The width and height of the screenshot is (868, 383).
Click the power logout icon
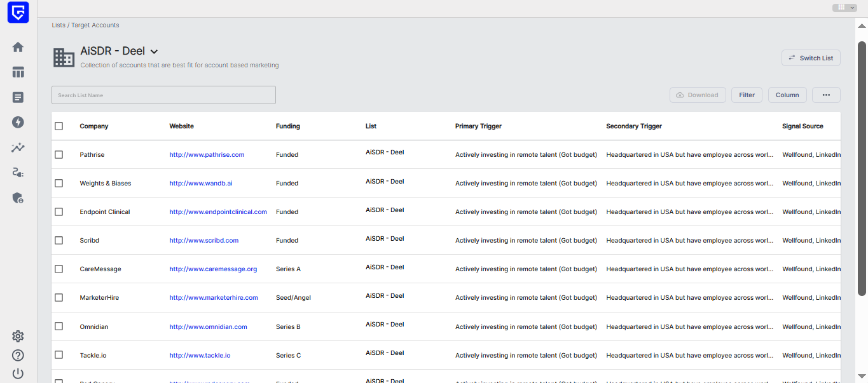point(18,373)
